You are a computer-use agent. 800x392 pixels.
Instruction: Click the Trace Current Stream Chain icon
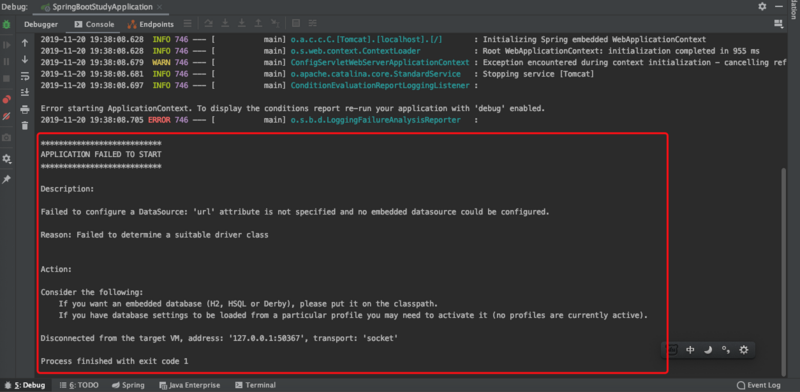point(312,23)
